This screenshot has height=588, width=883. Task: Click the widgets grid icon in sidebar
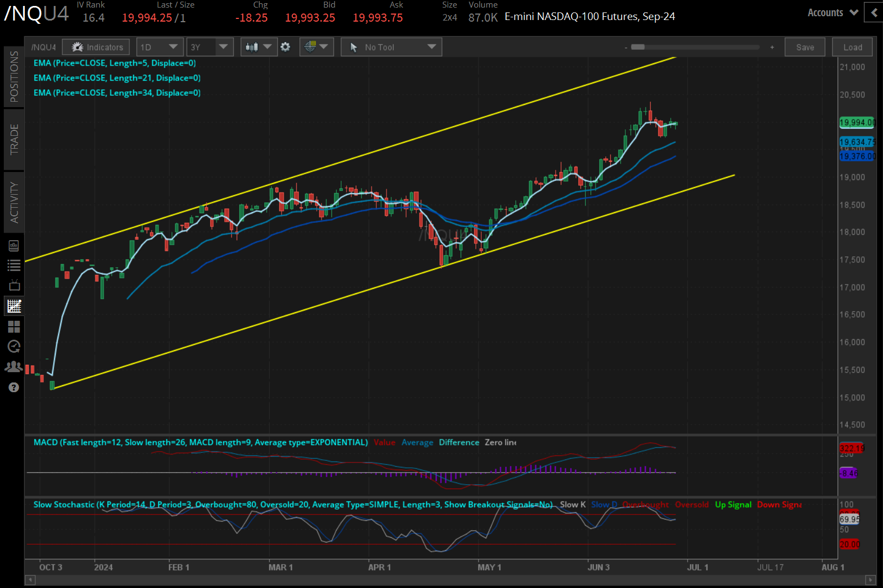[x=14, y=326]
